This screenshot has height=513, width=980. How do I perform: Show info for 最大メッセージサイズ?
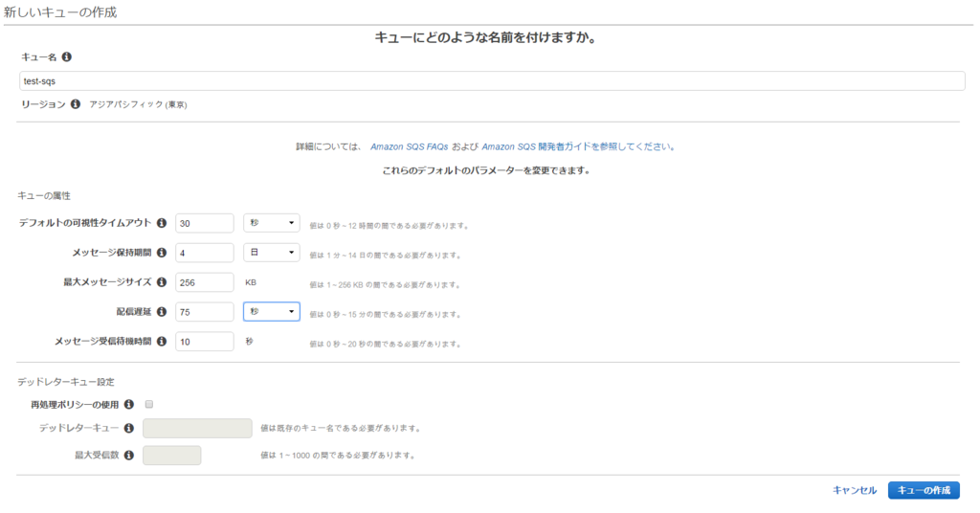[x=162, y=281]
